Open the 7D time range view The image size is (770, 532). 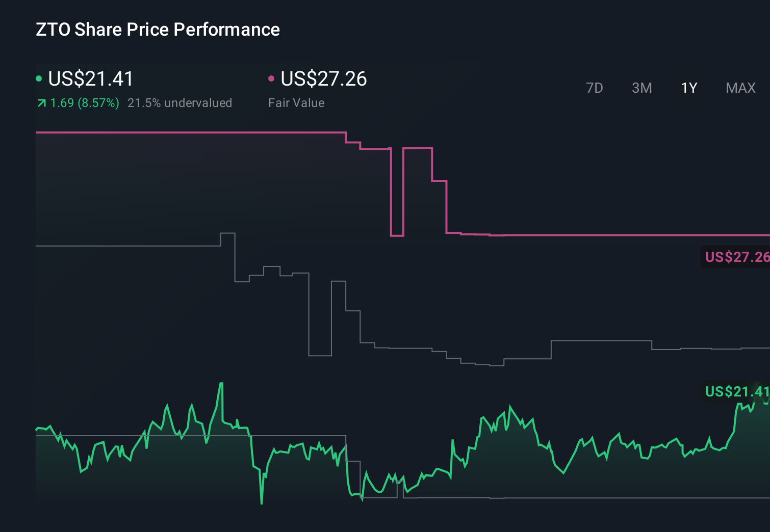click(x=595, y=88)
